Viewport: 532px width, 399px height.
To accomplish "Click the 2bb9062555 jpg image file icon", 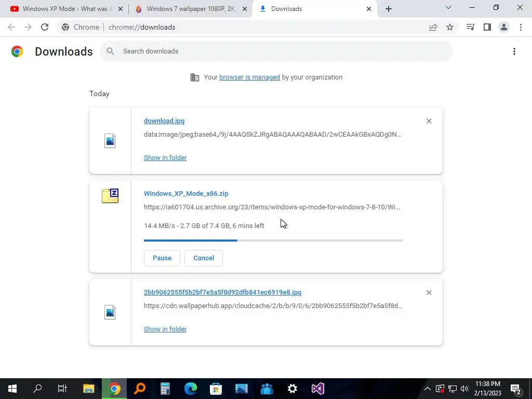I will point(110,312).
